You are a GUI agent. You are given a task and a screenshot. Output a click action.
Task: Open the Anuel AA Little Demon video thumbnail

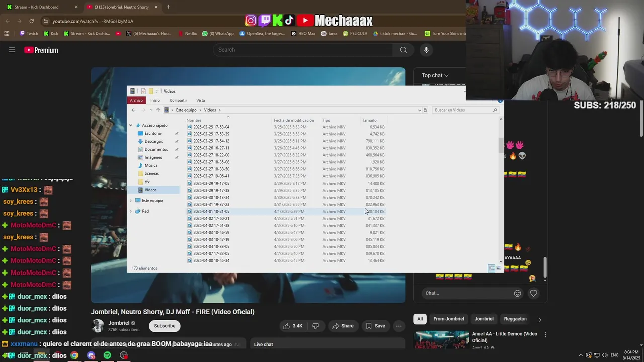(441, 340)
